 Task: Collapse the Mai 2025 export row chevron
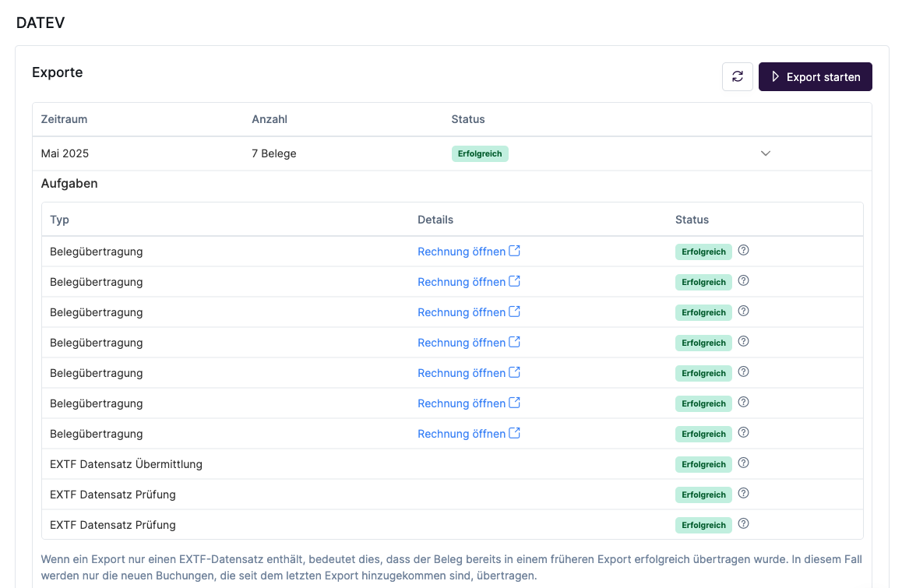[766, 153]
